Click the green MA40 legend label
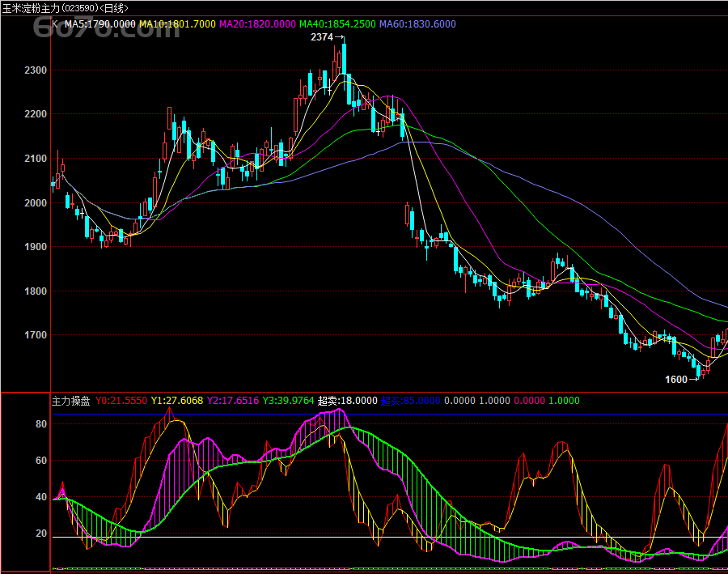The height and width of the screenshot is (574, 728). pyautogui.click(x=337, y=24)
